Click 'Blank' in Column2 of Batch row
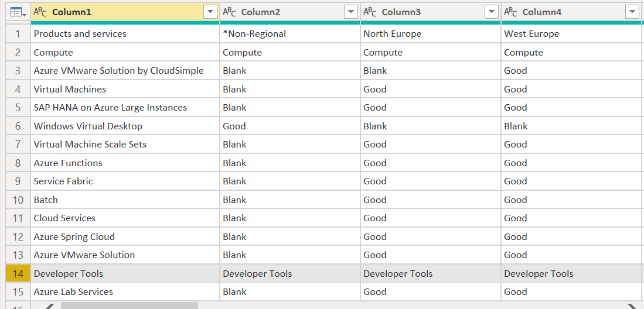This screenshot has height=309, width=644. 290,200
